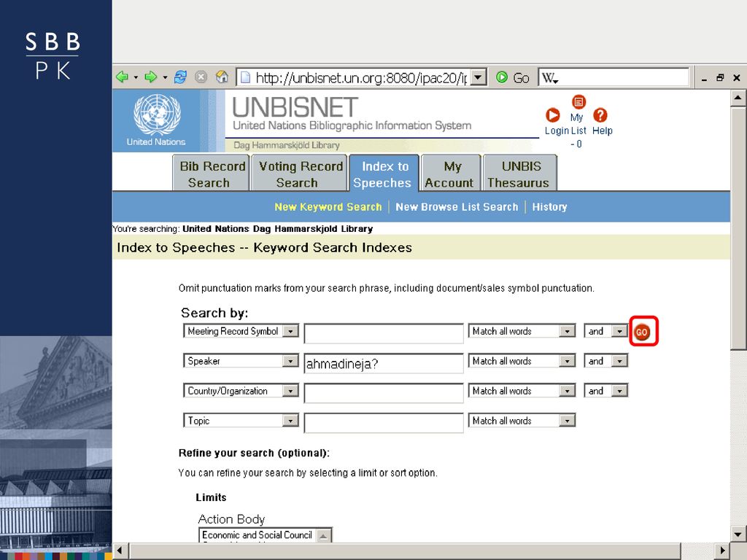This screenshot has height=560, width=747.
Task: Open the Voting Record Search tab
Action: tap(299, 174)
